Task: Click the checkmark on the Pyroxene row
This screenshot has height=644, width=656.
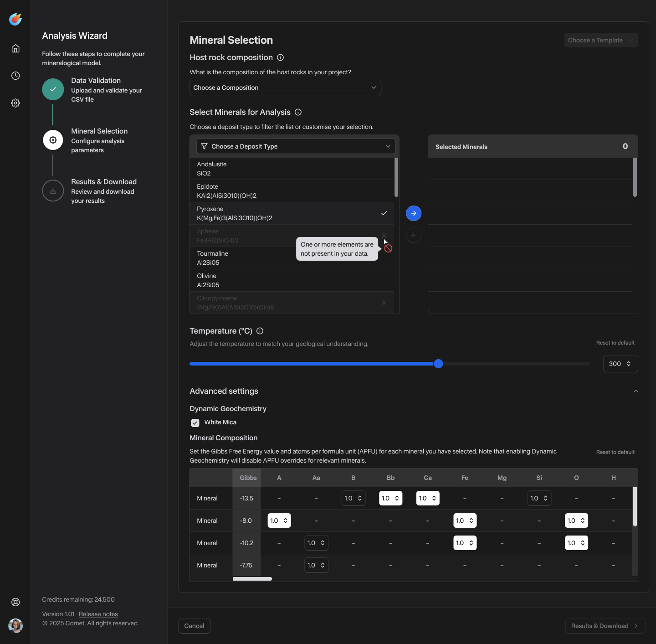Action: [384, 213]
